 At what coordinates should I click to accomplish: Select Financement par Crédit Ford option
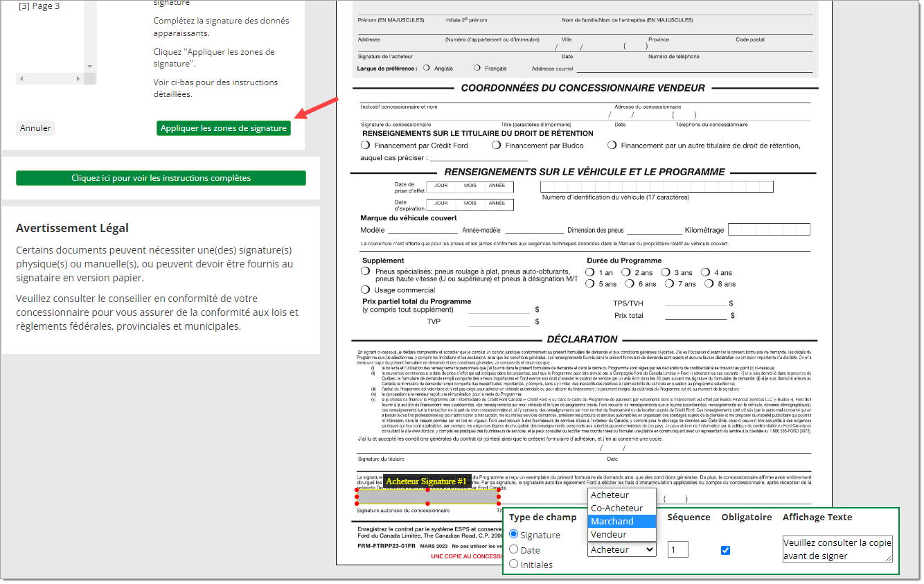365,145
